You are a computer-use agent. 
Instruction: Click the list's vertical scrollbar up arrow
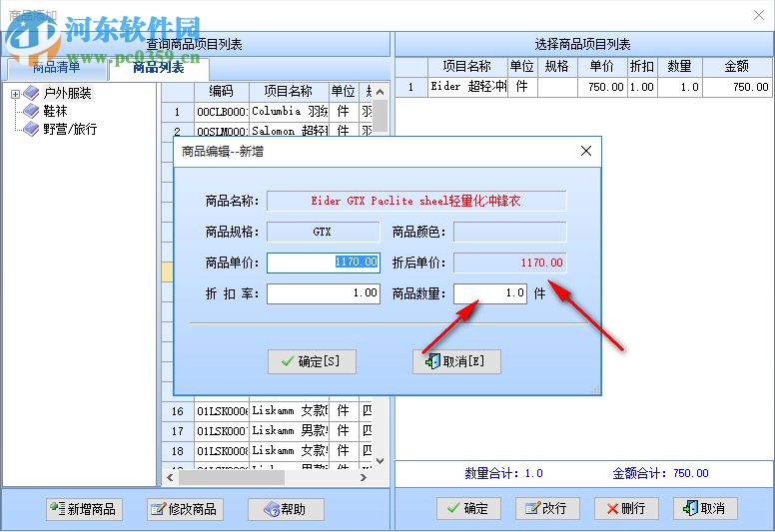tap(380, 92)
